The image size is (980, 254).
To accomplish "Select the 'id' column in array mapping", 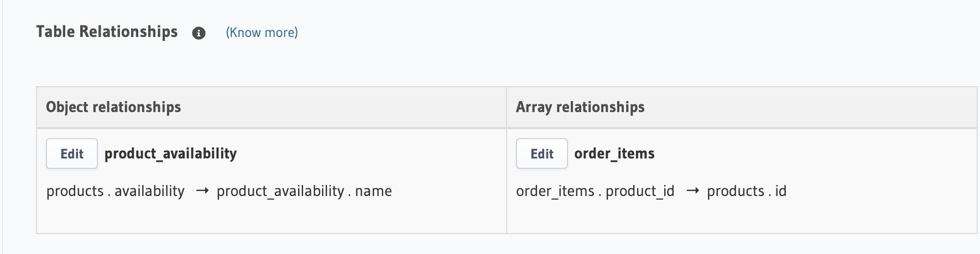I will 780,191.
